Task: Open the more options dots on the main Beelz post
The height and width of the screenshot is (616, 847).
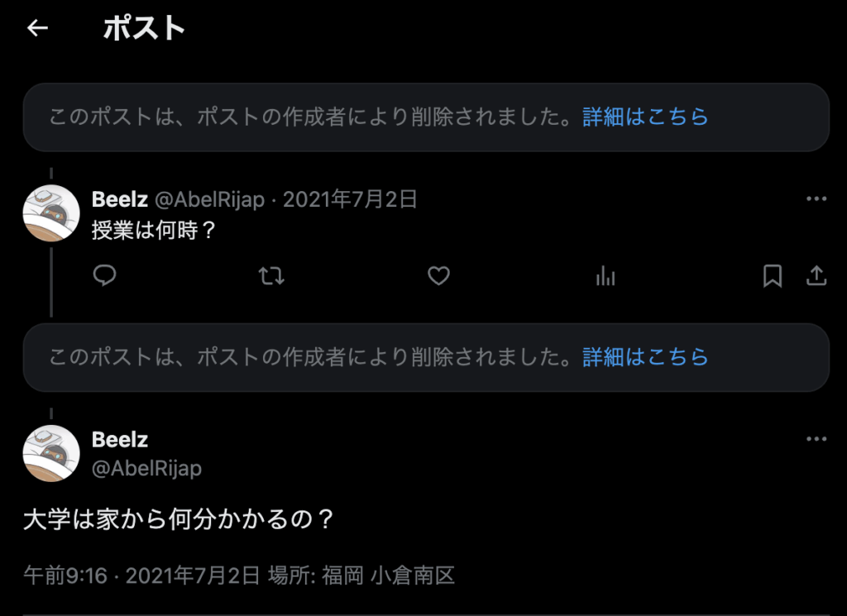Action: point(816,439)
